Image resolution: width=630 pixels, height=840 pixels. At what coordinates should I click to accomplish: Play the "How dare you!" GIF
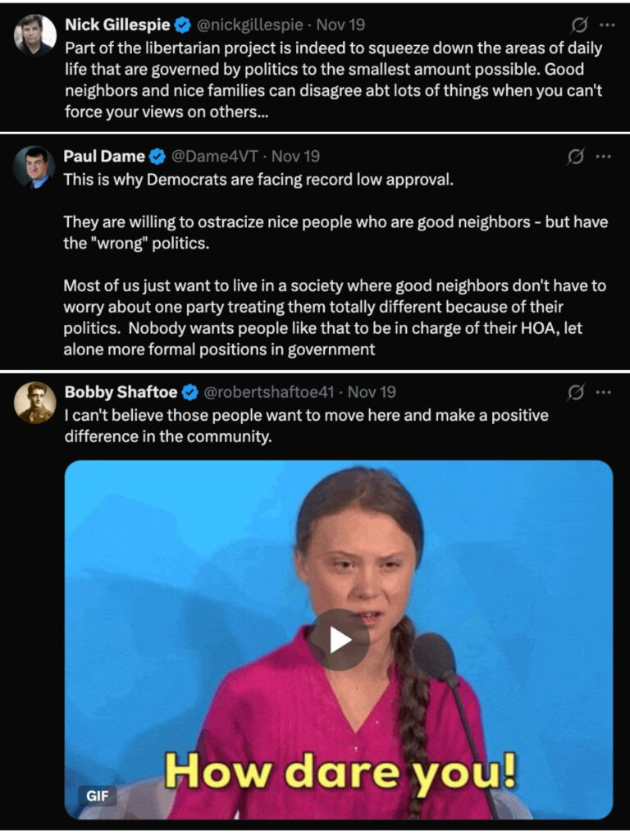point(339,640)
